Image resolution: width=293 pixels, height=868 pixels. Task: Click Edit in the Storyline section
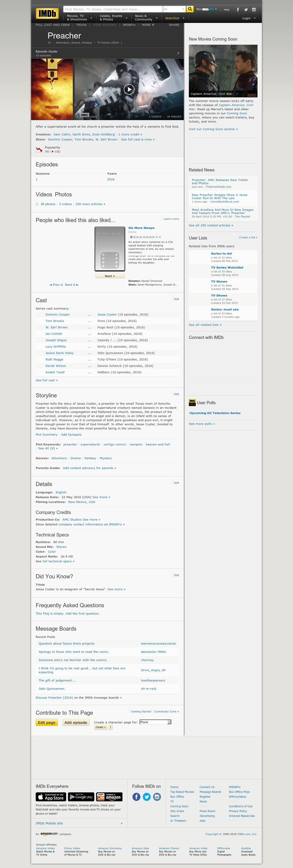click(x=176, y=394)
